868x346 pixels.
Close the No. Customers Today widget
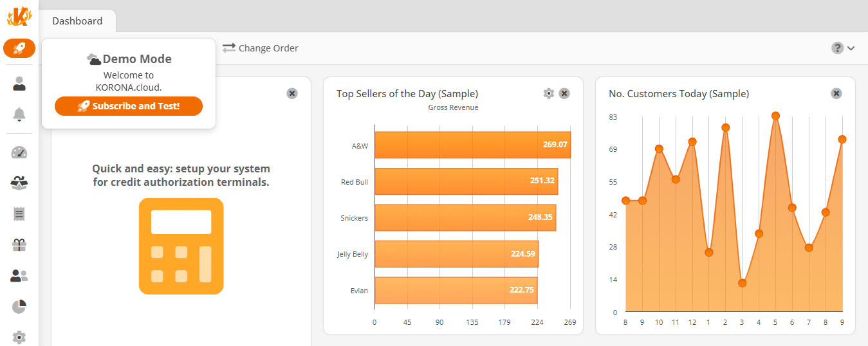coord(836,94)
